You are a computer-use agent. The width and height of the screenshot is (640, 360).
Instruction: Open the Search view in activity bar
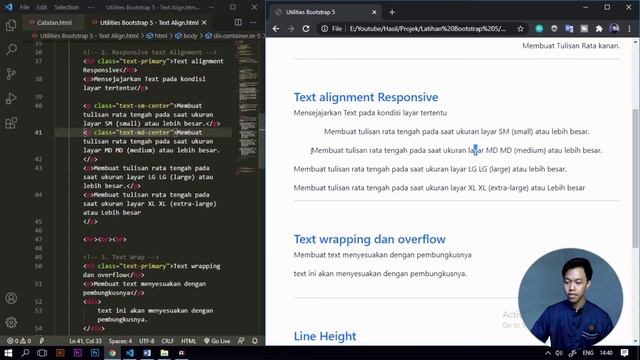pyautogui.click(x=11, y=49)
